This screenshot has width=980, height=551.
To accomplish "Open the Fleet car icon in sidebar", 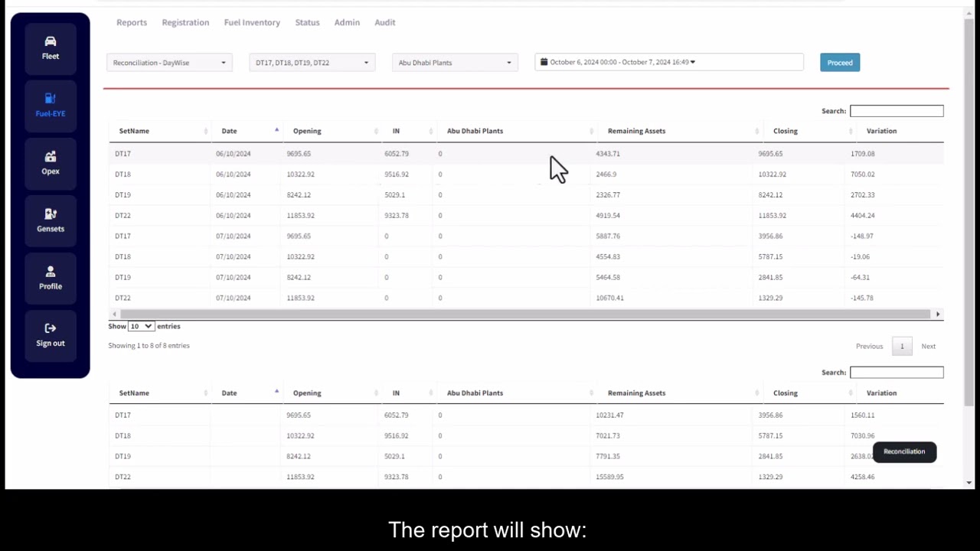I will point(51,41).
